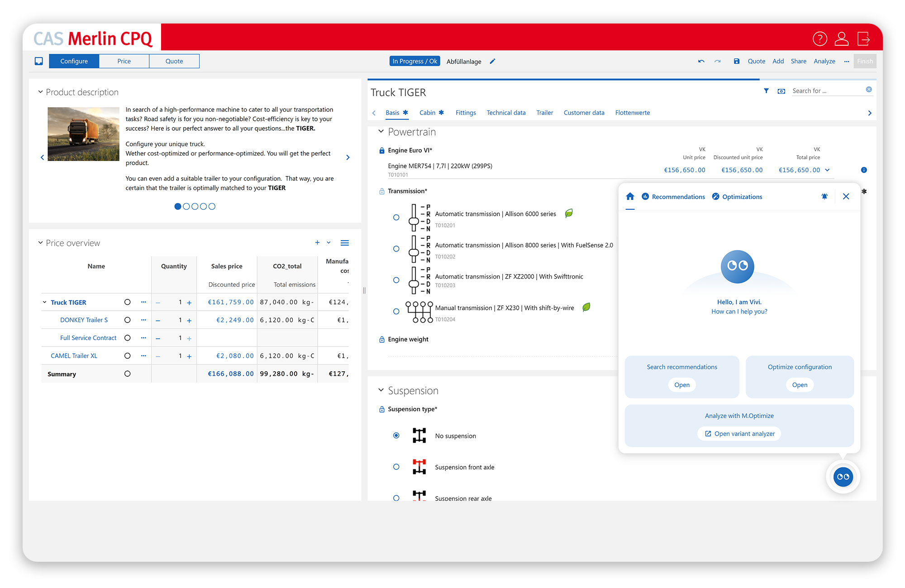Click the filter funnel icon
Screen dimensions: 905x588
[766, 91]
